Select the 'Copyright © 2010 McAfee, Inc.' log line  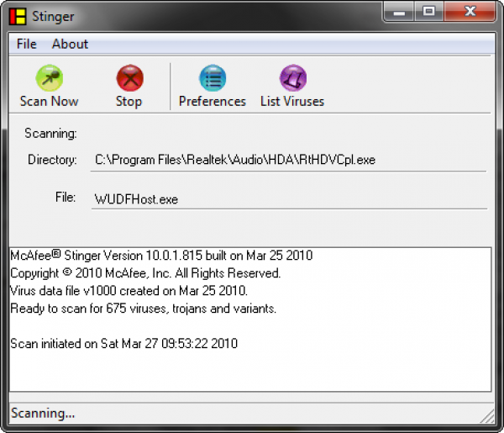click(x=145, y=273)
